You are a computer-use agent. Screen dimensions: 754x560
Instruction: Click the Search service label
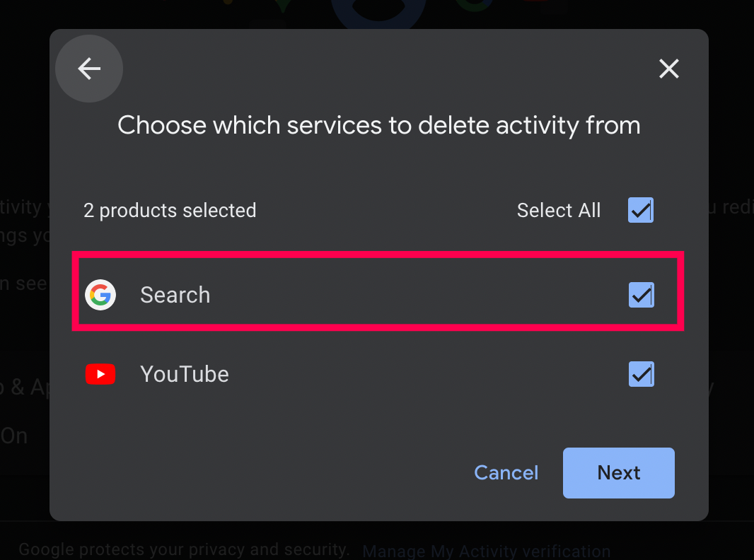[x=175, y=295]
